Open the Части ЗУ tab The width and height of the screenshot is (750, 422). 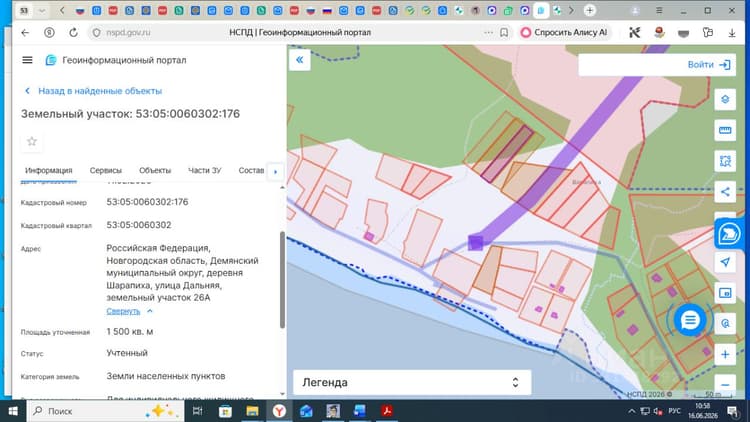coord(205,170)
